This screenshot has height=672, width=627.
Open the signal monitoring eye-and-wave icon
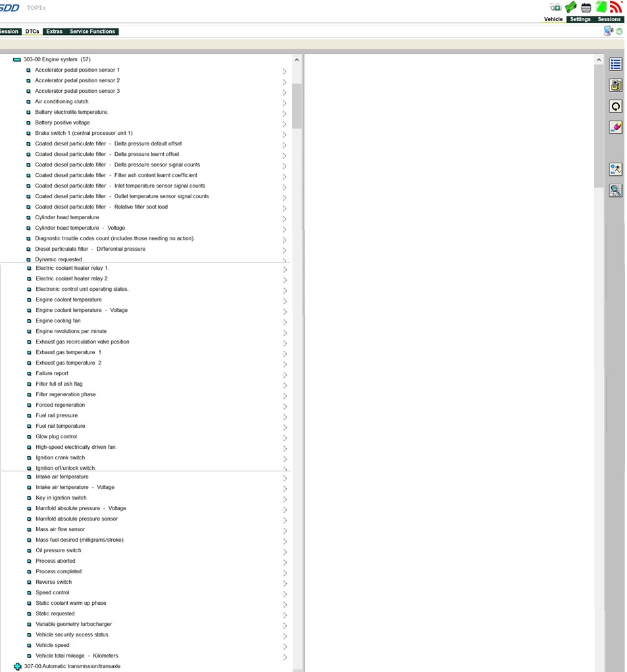pos(615,170)
